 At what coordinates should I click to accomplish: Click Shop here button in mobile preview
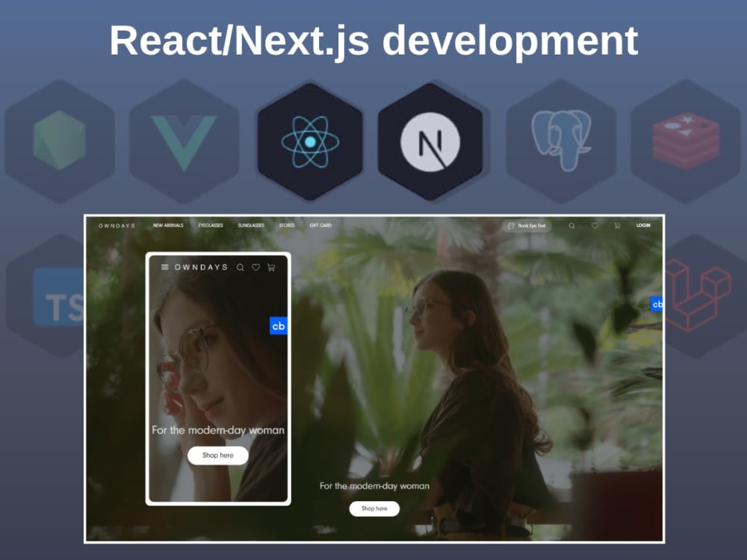click(217, 455)
